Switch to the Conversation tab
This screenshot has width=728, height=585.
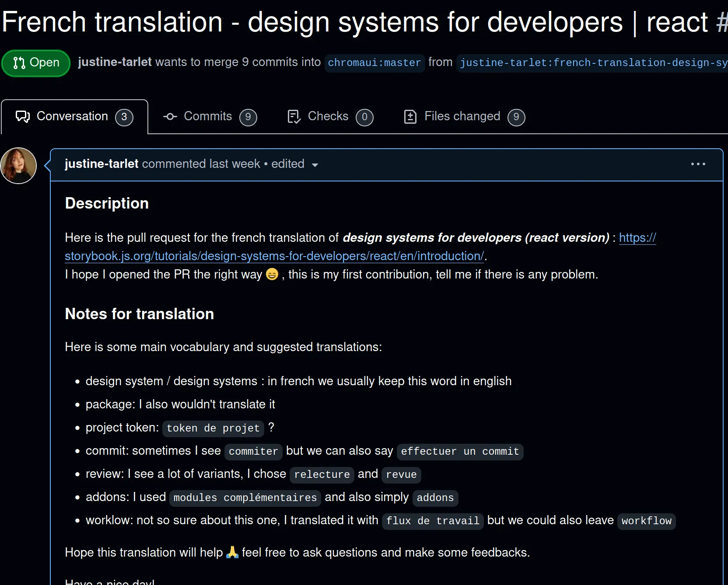[x=74, y=117]
